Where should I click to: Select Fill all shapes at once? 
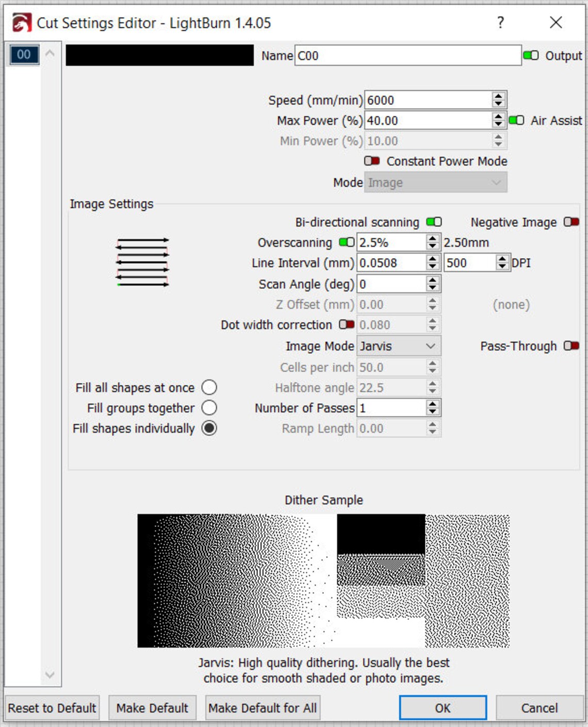point(209,387)
